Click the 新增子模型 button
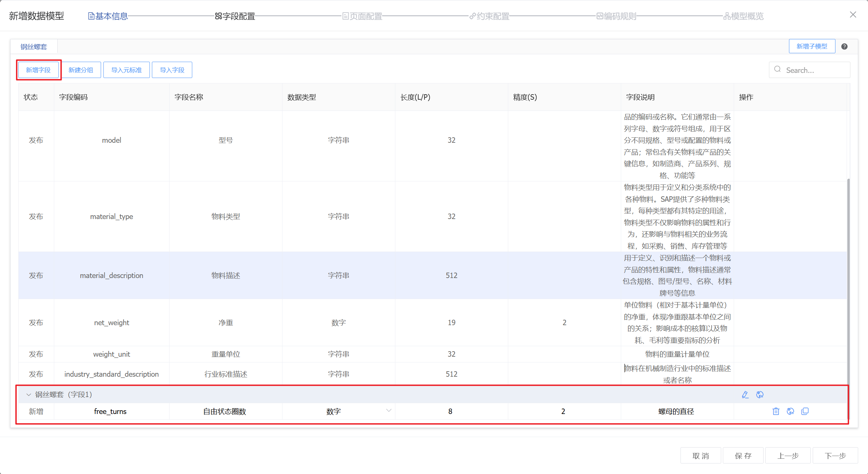 [x=812, y=46]
